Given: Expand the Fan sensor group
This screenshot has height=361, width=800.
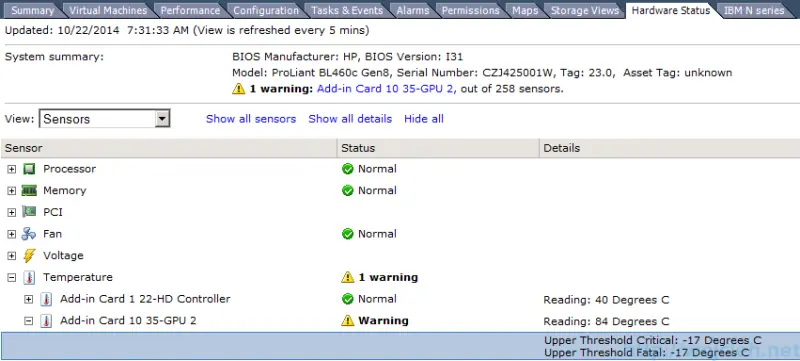Looking at the screenshot, I should (11, 234).
